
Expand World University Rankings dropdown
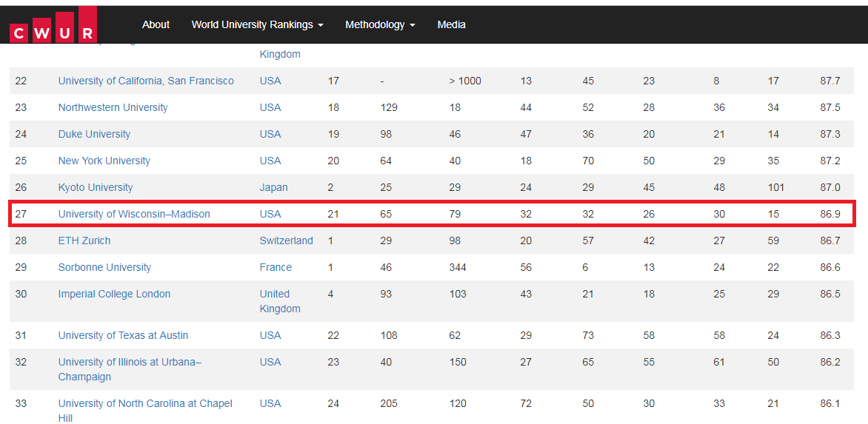(x=258, y=25)
